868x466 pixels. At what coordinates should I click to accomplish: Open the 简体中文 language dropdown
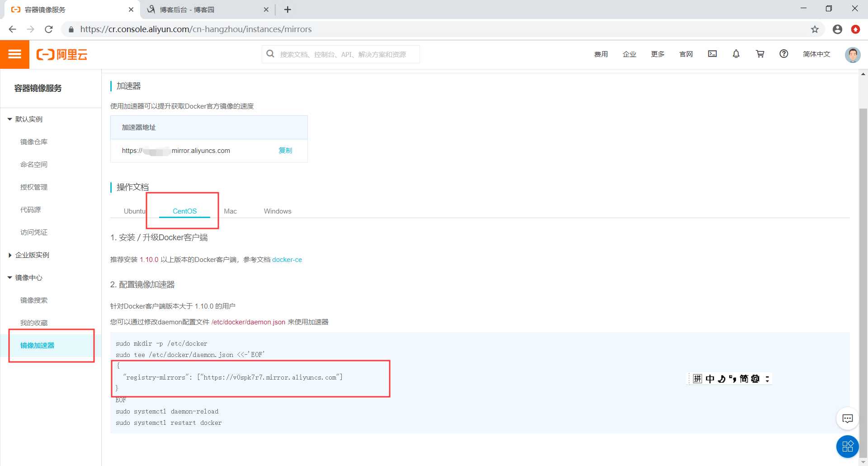816,54
